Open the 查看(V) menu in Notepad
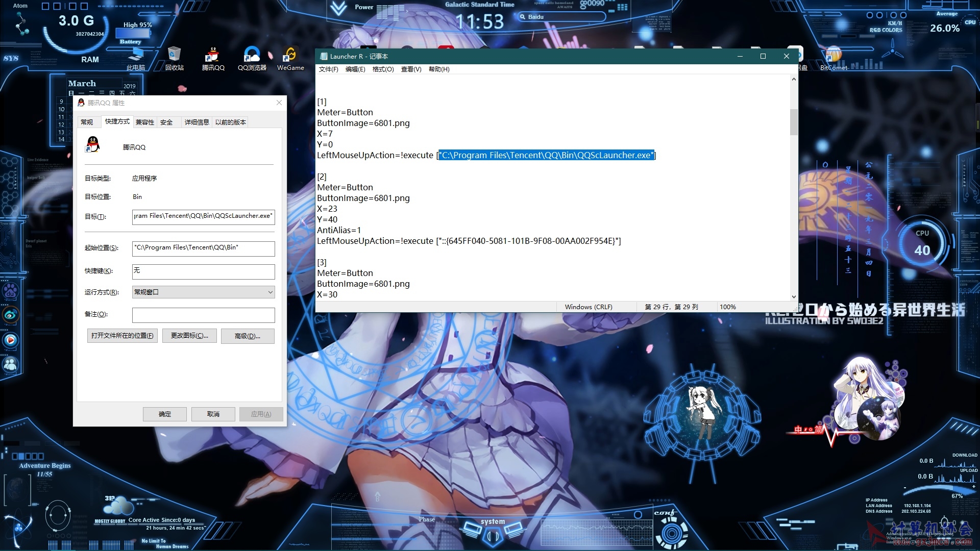Image resolution: width=980 pixels, height=551 pixels. point(411,69)
